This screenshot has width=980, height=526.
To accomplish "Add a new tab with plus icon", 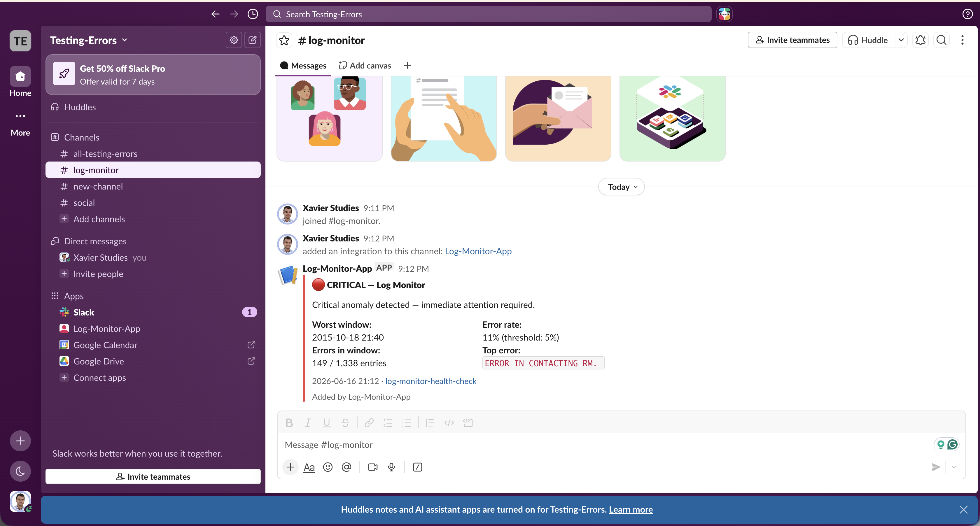I will (407, 65).
